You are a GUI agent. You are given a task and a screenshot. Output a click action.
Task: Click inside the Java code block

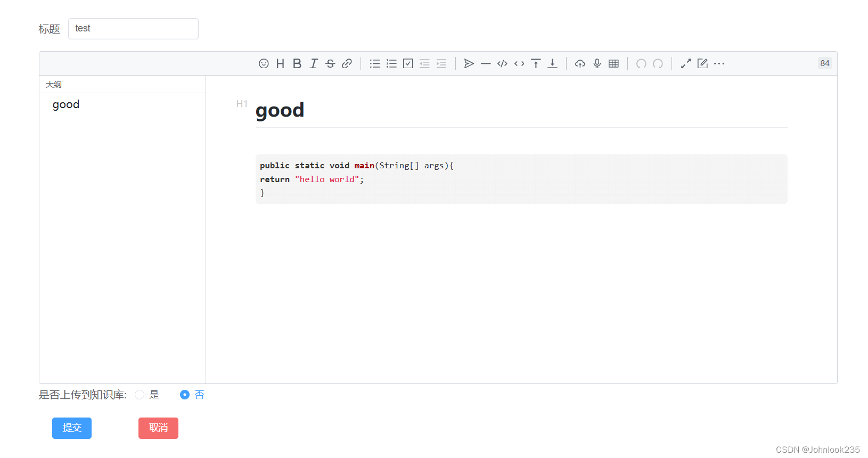pyautogui.click(x=521, y=179)
